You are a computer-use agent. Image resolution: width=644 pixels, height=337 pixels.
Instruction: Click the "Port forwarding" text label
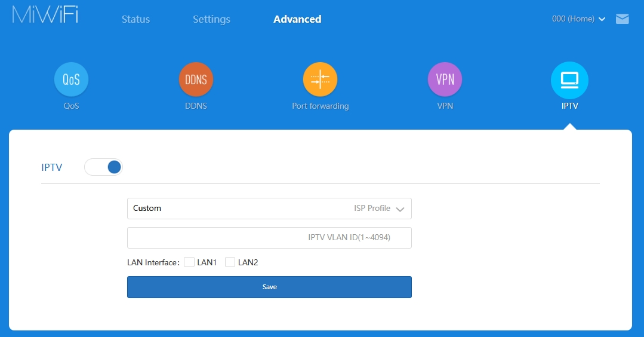[x=320, y=106]
